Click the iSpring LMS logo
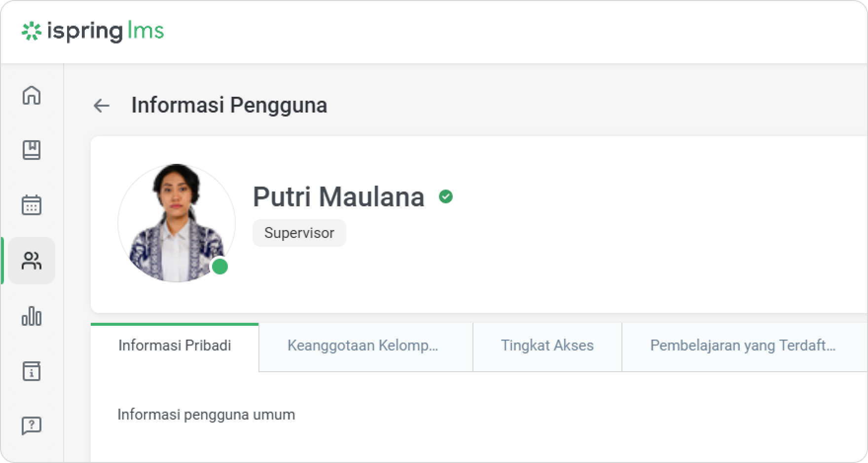This screenshot has height=463, width=868. click(x=93, y=31)
